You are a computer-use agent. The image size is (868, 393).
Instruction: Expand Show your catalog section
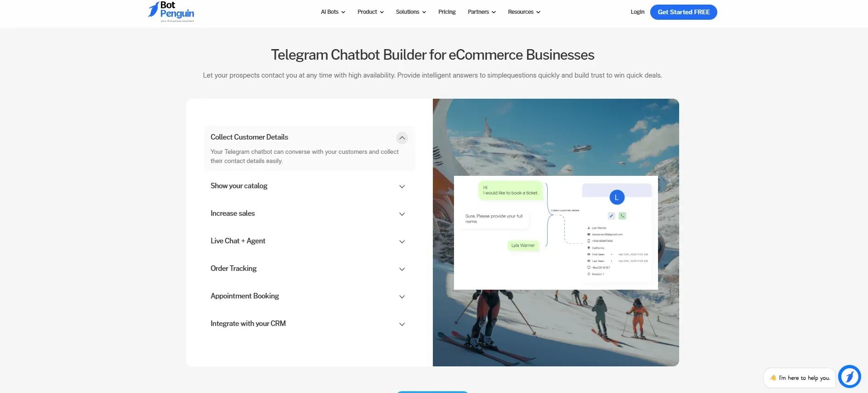coord(309,186)
